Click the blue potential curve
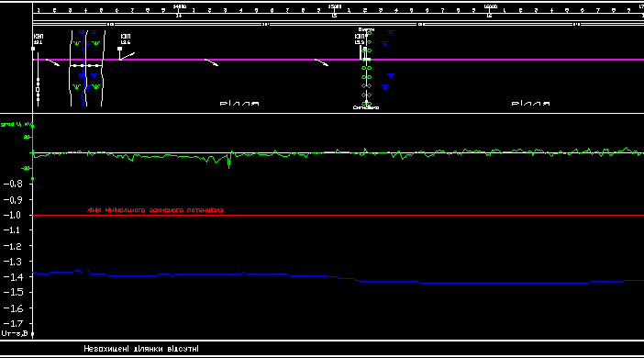644x358 pixels. (x=338, y=278)
